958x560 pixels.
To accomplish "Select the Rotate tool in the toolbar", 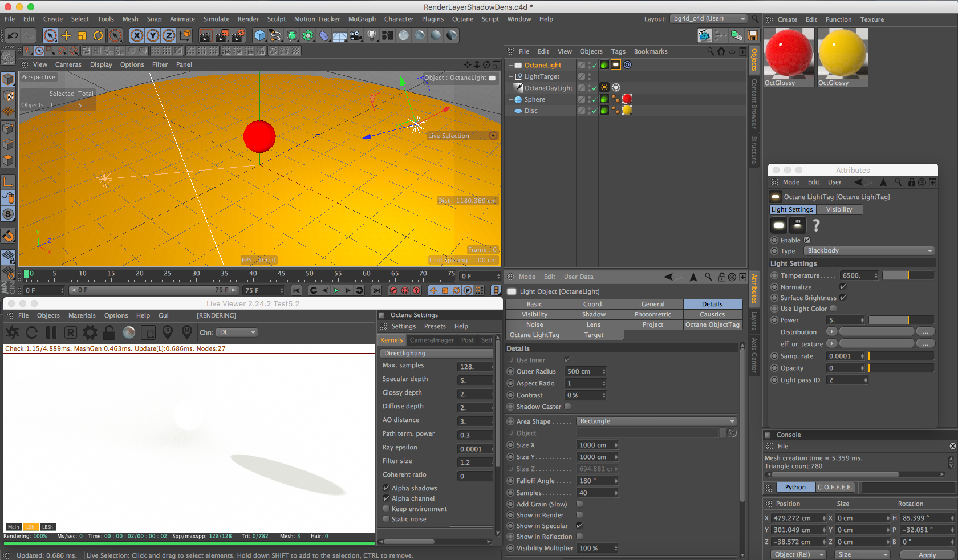I will pos(98,35).
